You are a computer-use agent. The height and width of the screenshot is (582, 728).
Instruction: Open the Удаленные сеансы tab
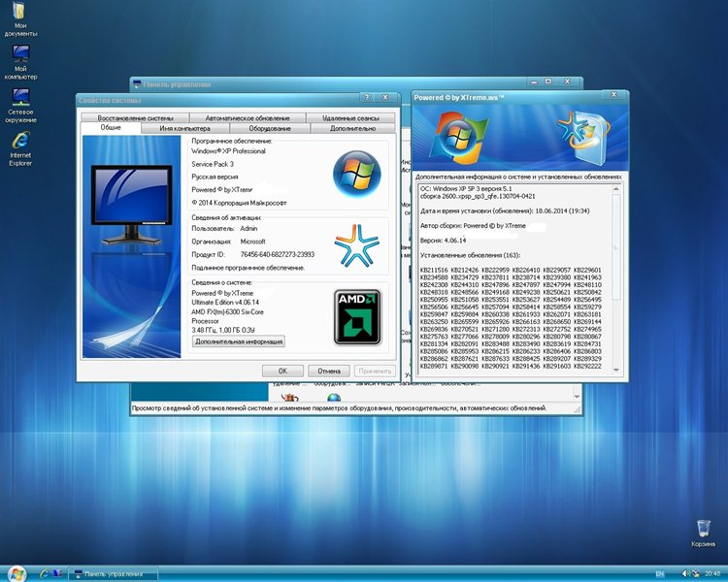coord(351,118)
